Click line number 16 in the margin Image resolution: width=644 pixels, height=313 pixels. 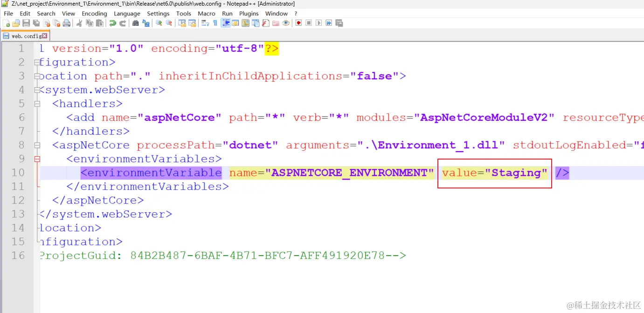point(18,256)
